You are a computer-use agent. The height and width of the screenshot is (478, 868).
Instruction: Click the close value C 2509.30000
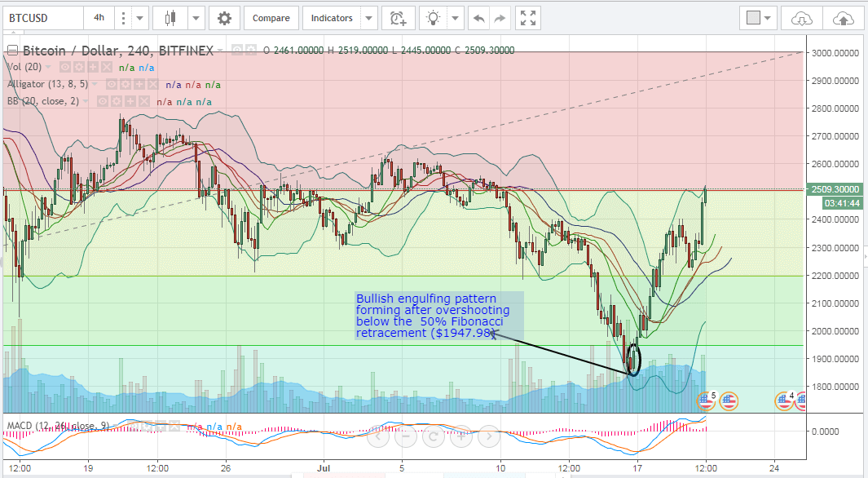484,51
